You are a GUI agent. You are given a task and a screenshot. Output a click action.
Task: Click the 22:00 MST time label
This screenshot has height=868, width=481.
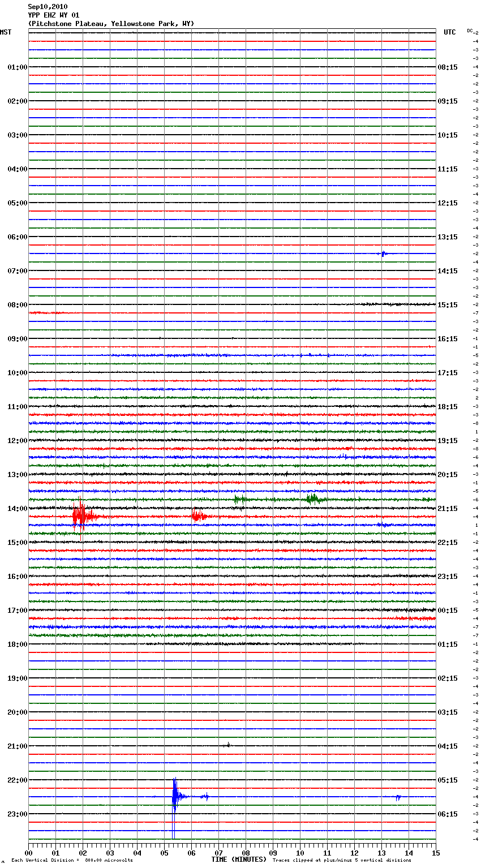(x=17, y=780)
